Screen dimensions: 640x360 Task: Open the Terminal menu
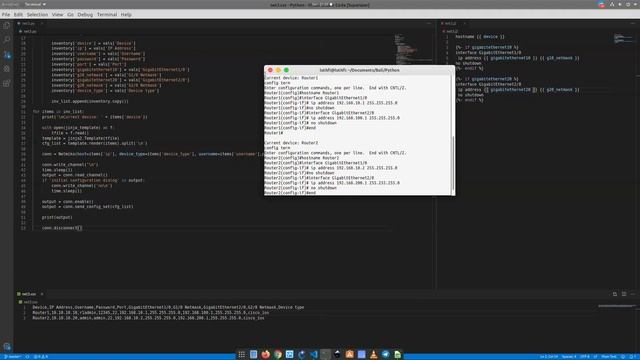point(107,14)
